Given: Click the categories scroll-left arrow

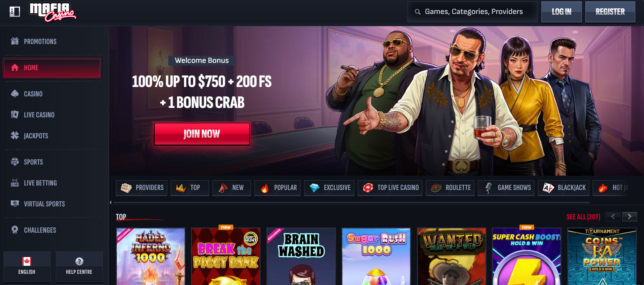Looking at the screenshot, I should [x=111, y=202].
